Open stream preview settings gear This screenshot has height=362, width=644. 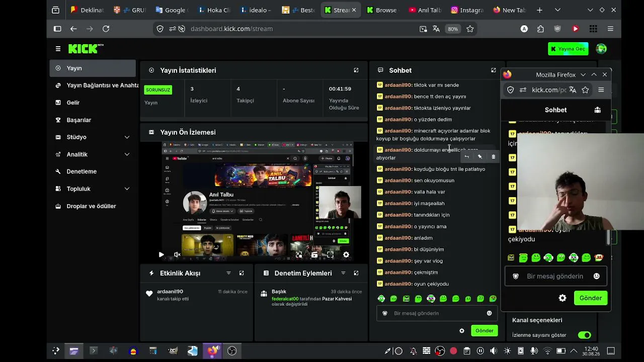[346, 255]
